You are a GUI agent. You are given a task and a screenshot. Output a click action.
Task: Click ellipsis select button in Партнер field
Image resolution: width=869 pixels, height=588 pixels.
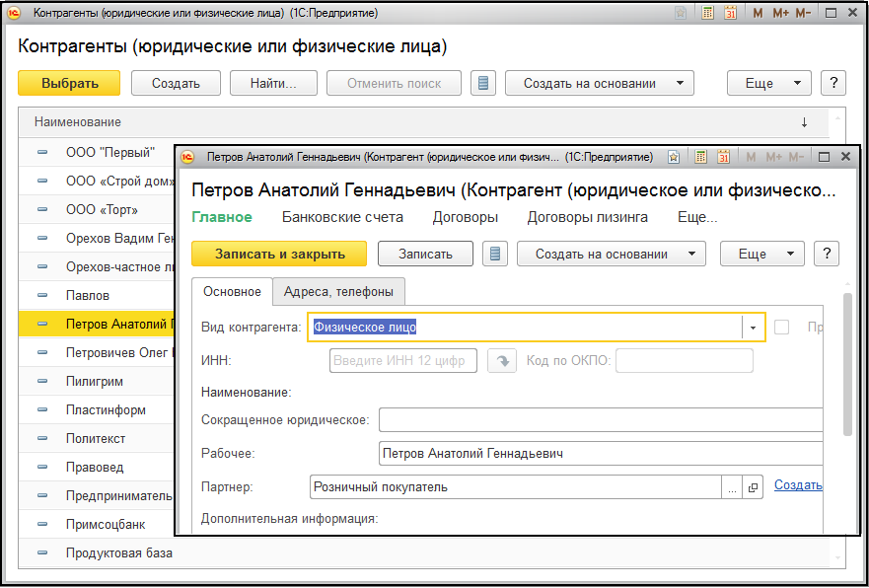coord(732,487)
